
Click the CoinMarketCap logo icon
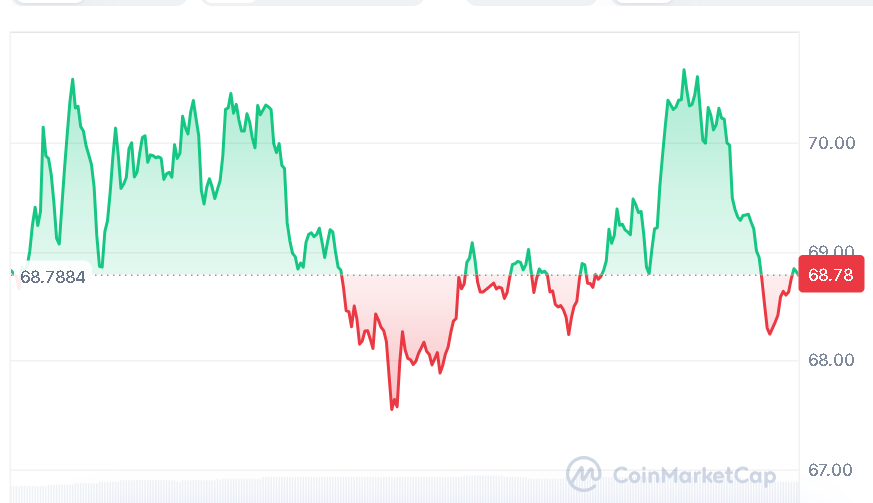tap(583, 473)
